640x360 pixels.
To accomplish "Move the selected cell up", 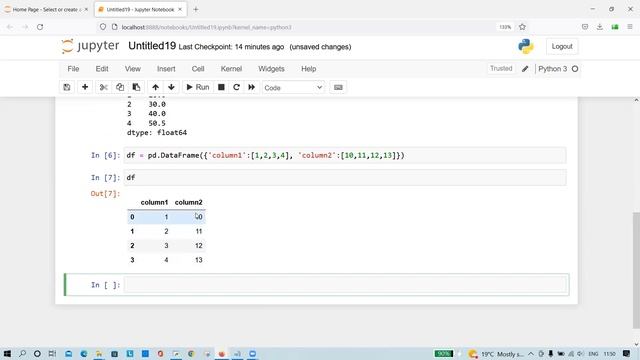I will (x=156, y=87).
